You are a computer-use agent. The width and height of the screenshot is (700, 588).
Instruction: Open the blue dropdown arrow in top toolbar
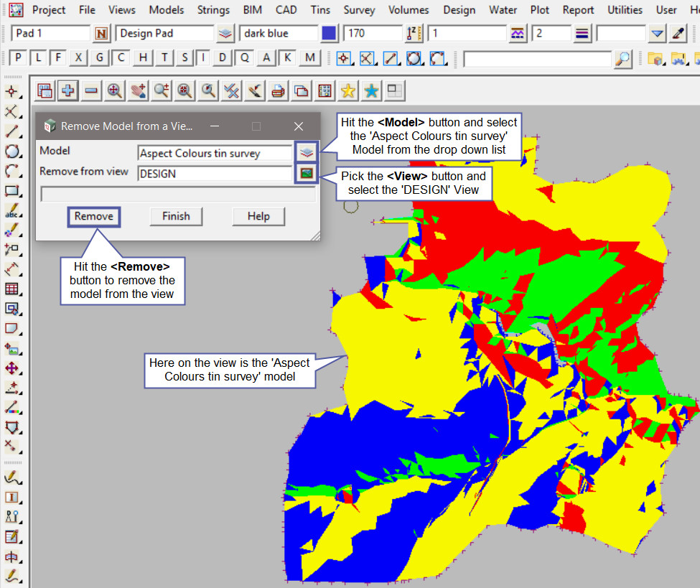click(657, 33)
